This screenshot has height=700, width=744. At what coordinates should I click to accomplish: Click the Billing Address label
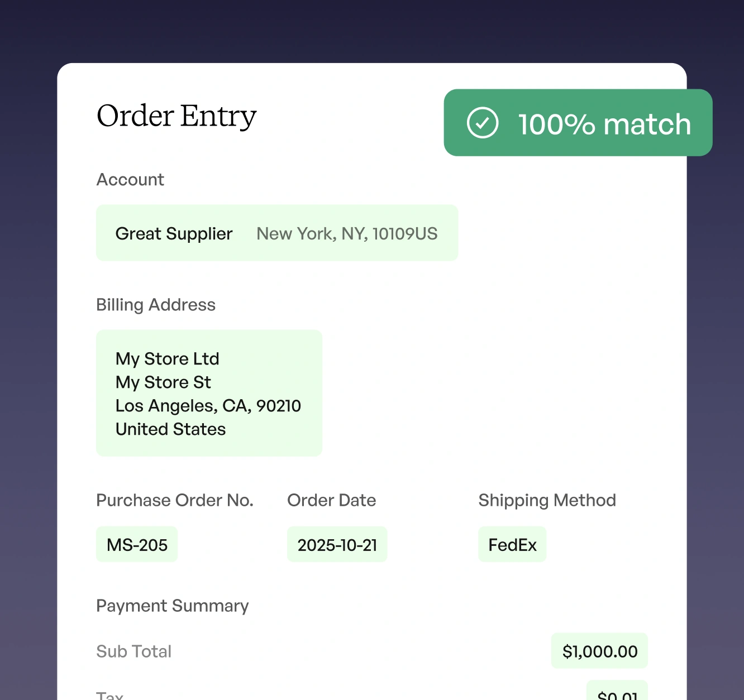click(x=156, y=305)
